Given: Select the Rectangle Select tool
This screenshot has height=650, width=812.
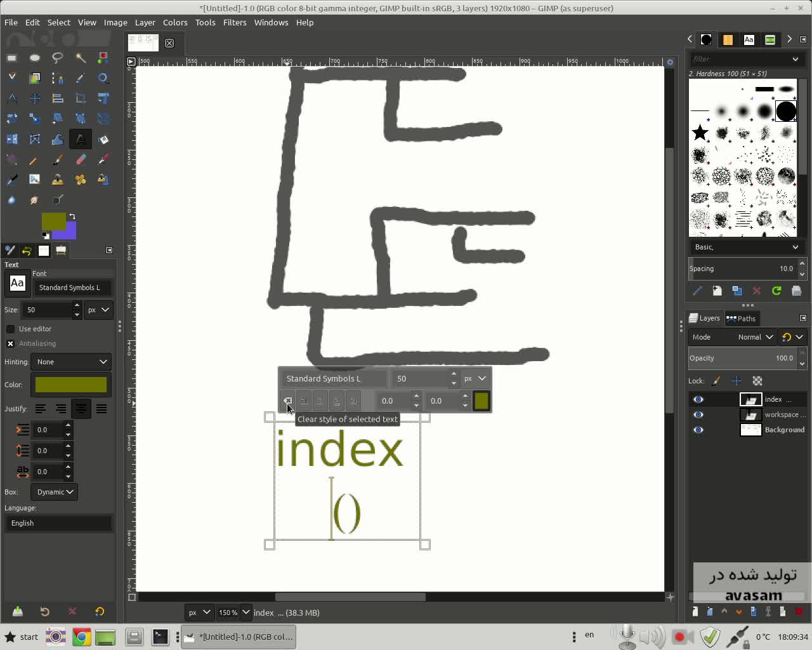Looking at the screenshot, I should pyautogui.click(x=12, y=58).
